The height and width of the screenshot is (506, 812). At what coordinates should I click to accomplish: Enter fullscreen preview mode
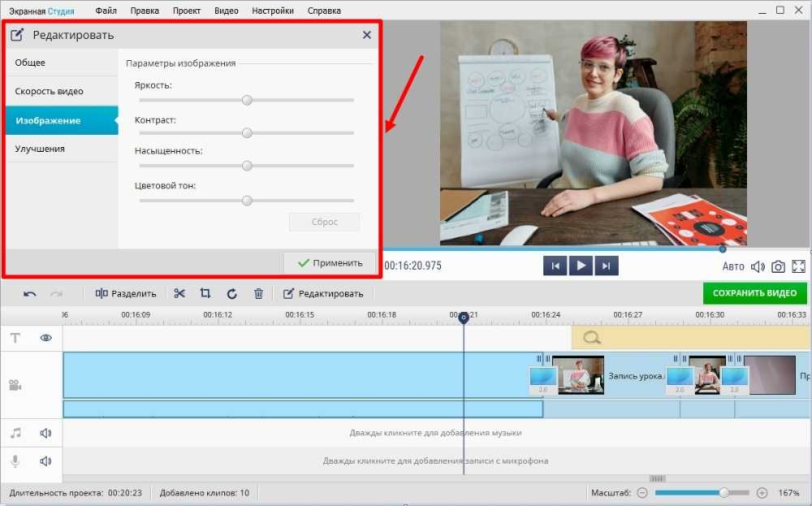tap(798, 266)
